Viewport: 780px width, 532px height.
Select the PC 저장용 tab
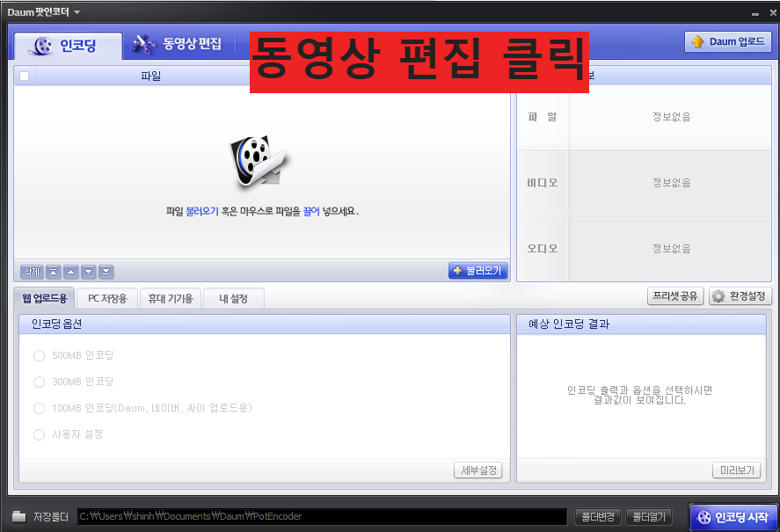click(x=107, y=299)
